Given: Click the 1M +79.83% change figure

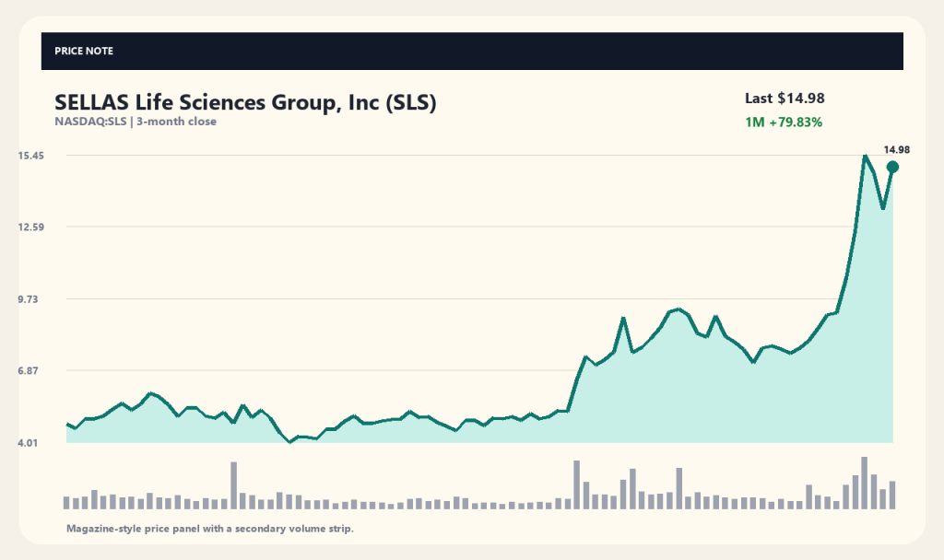Looking at the screenshot, I should coord(784,122).
